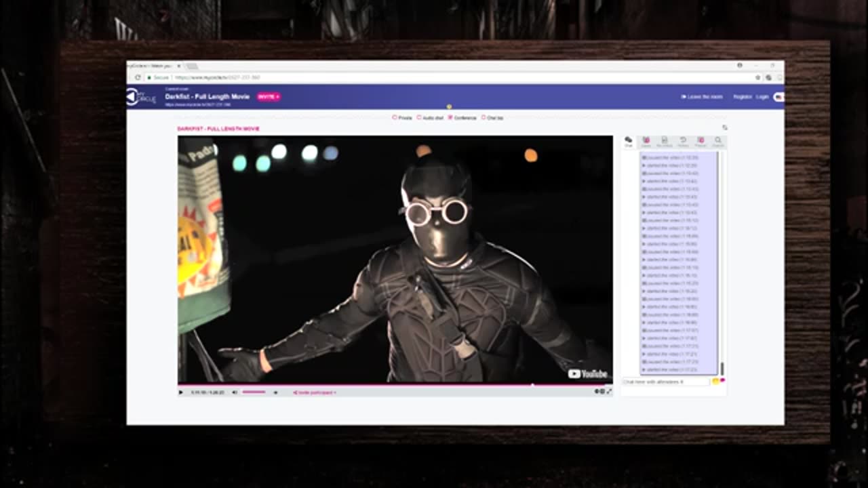
Task: Toggle the switch at header's right edge
Action: (778, 97)
